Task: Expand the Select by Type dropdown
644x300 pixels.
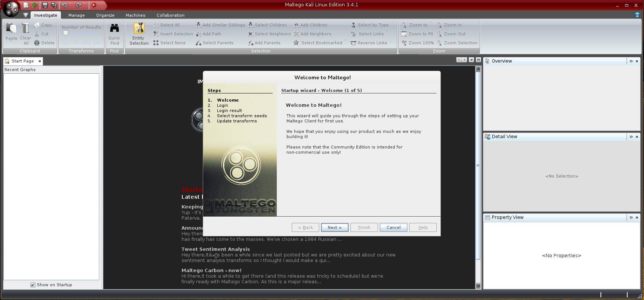Action: (392, 23)
